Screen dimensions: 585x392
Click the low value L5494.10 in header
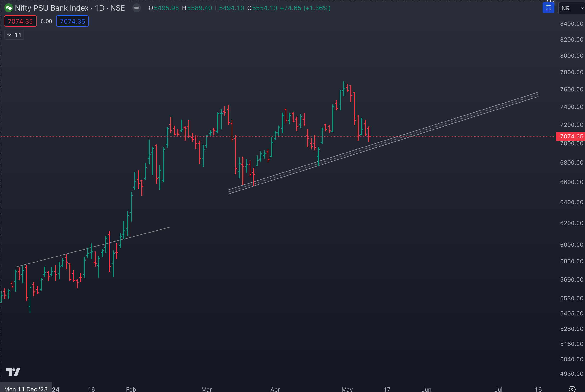(230, 8)
